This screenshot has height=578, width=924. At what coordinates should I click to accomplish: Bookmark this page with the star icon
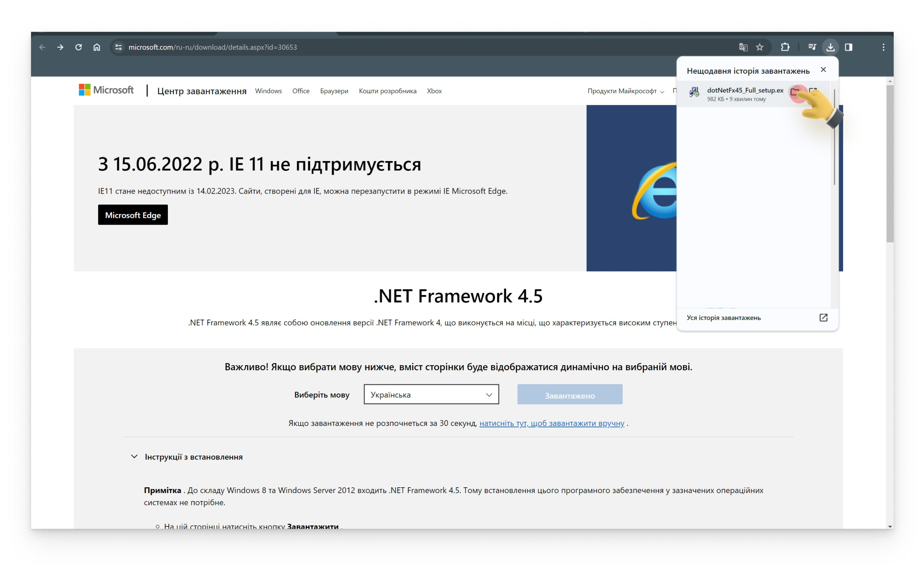click(x=760, y=47)
